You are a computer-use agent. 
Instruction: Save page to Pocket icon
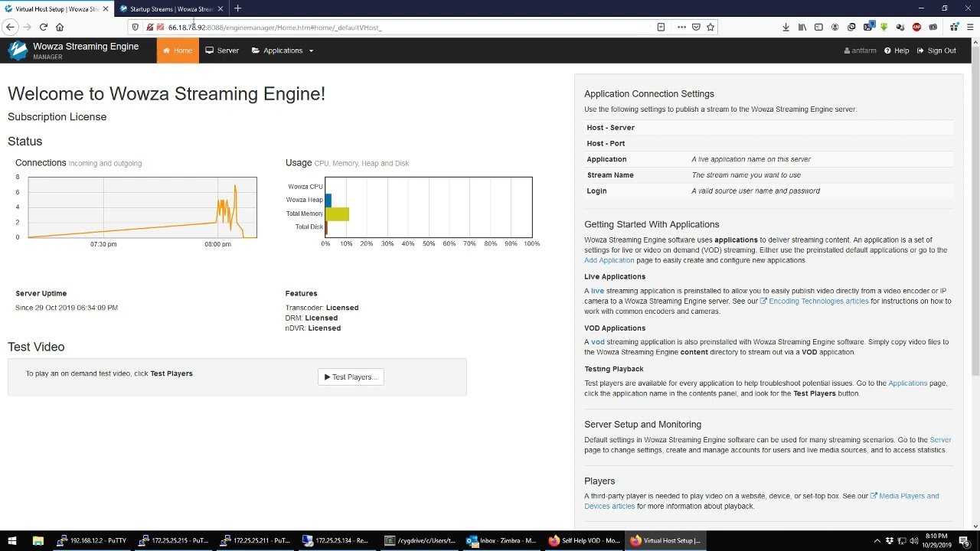pos(696,27)
